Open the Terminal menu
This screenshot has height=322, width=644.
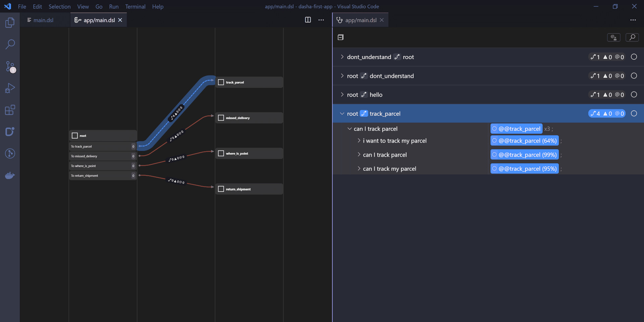(x=135, y=7)
